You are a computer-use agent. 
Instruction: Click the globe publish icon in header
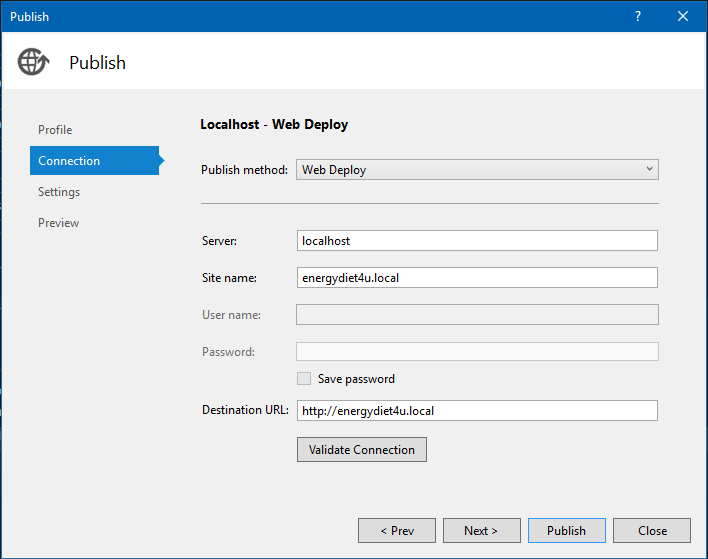coord(33,61)
